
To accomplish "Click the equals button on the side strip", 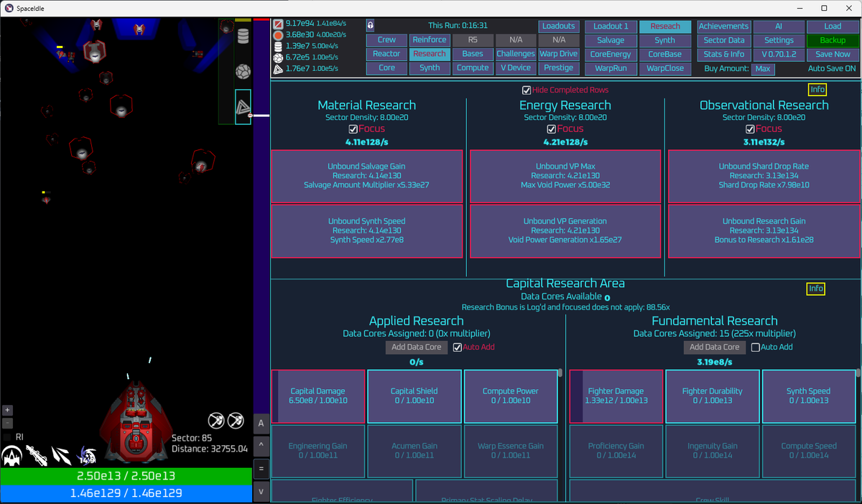I will (261, 469).
